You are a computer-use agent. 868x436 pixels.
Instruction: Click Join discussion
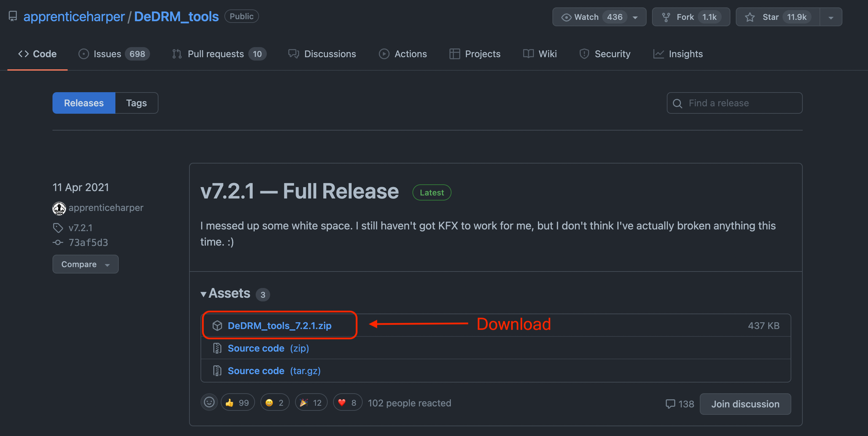[745, 404]
